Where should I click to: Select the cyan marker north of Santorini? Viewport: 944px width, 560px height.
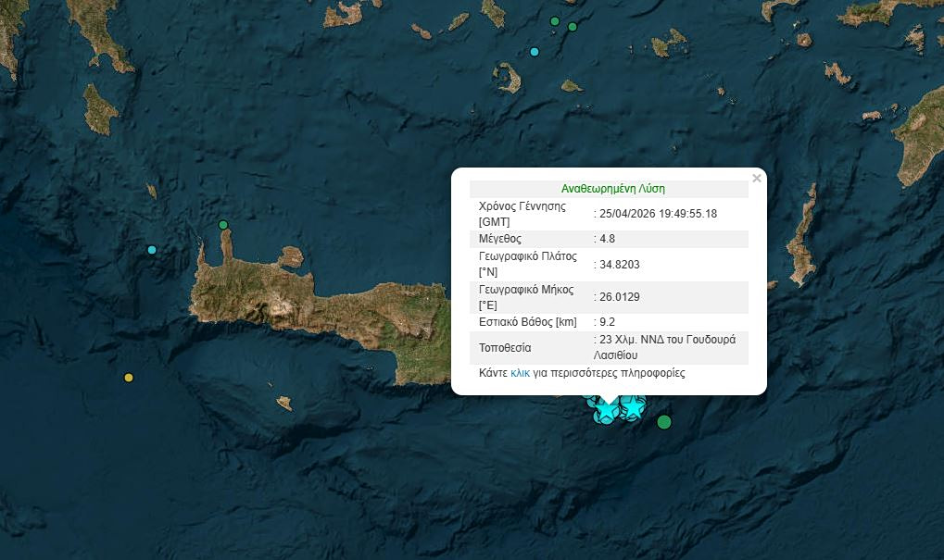pyautogui.click(x=535, y=52)
